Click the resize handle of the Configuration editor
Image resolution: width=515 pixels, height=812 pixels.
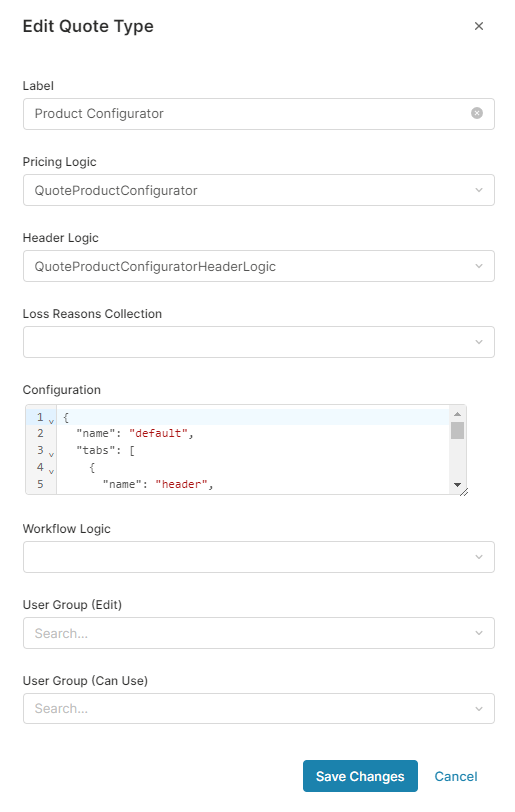pyautogui.click(x=464, y=492)
